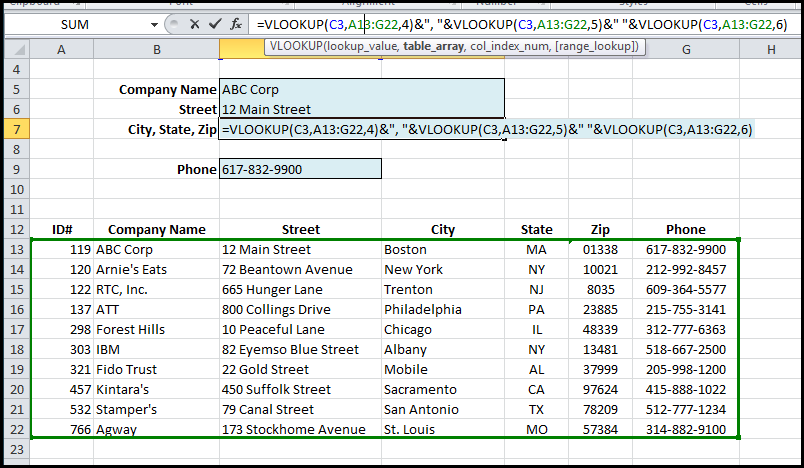The image size is (804, 468).
Task: Select column G header
Action: (x=686, y=50)
